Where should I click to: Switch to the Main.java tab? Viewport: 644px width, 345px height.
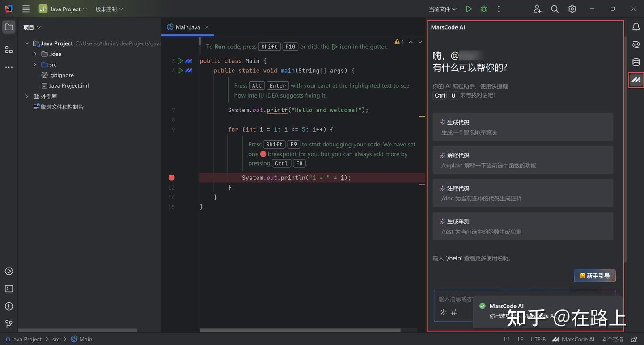click(187, 27)
